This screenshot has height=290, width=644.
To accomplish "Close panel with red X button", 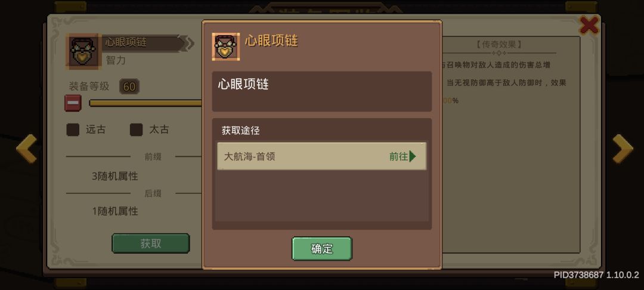I will (589, 26).
